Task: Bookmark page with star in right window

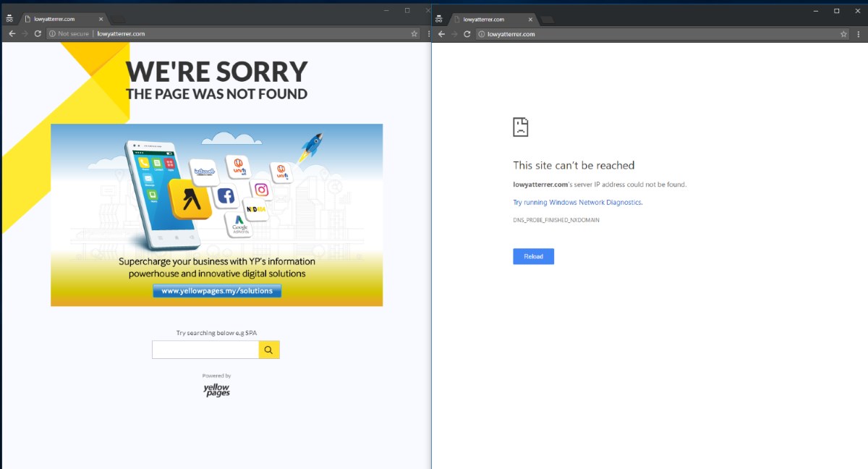Action: point(843,34)
